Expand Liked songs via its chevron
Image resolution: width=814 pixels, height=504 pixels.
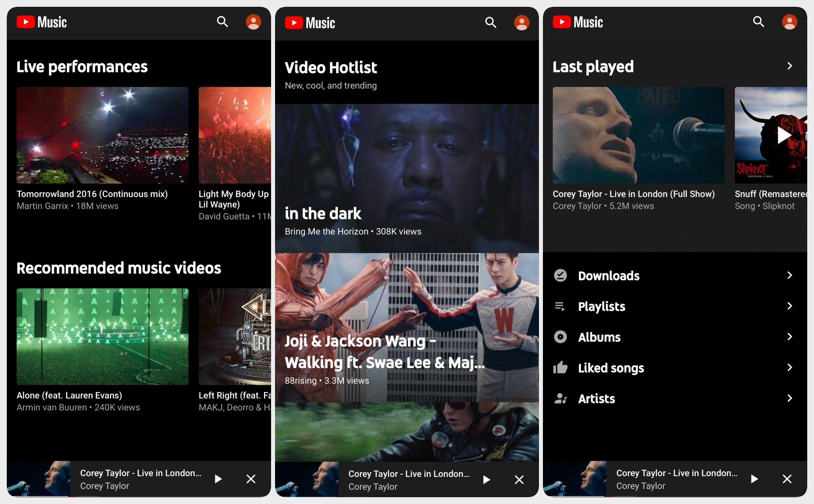(x=790, y=367)
